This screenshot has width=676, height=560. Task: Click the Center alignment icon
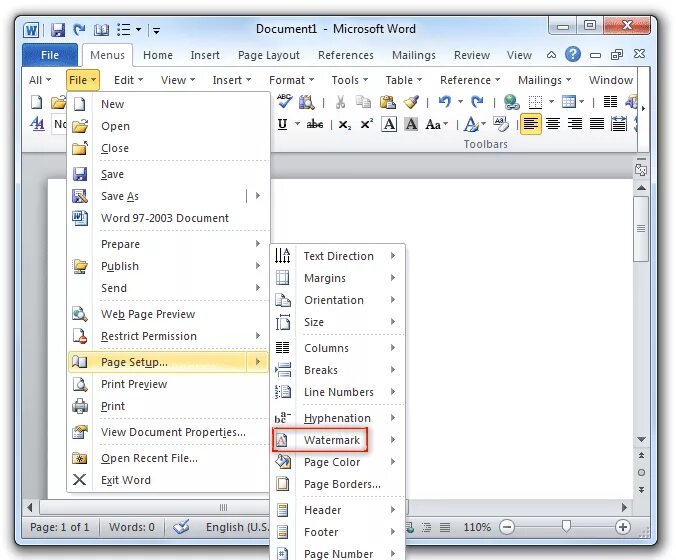pos(553,124)
